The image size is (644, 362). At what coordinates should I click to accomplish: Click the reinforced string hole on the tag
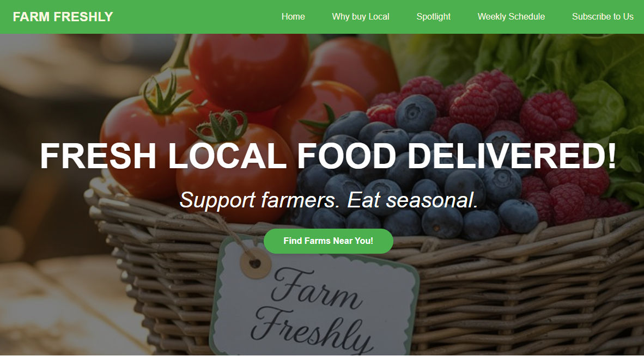(x=255, y=263)
